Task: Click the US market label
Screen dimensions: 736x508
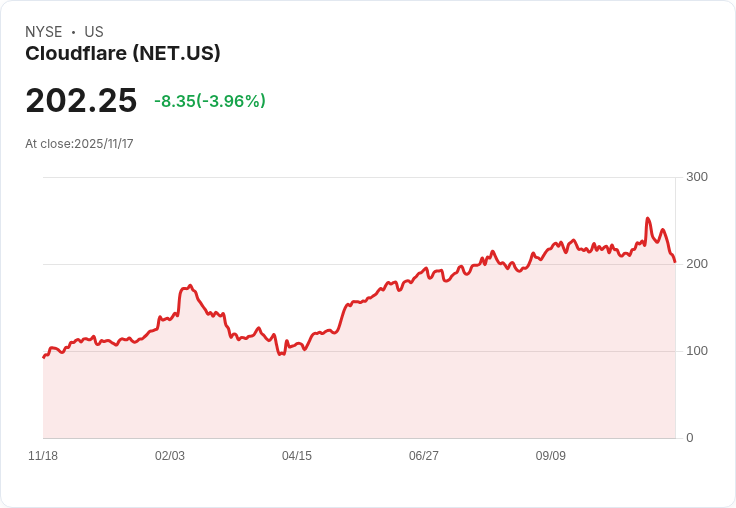Action: click(x=94, y=32)
